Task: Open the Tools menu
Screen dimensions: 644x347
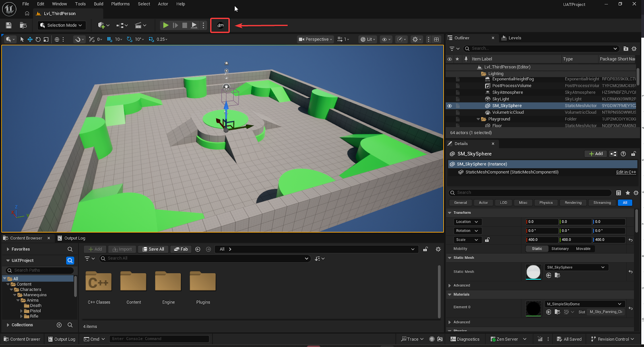Action: coord(80,4)
